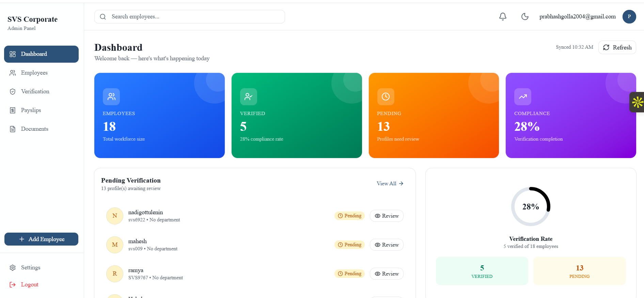Click Profiles need review text
This screenshot has width=644, height=298.
pos(398,139)
